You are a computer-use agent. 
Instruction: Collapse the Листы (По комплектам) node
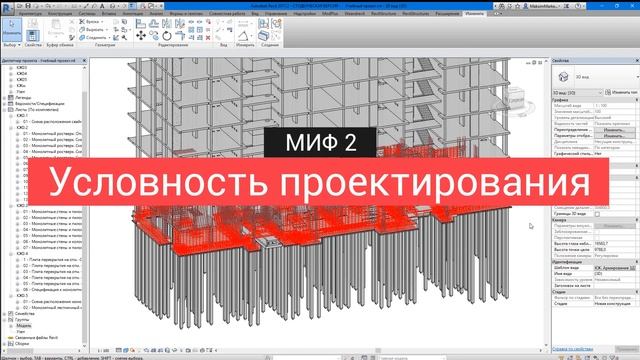[x=4, y=109]
